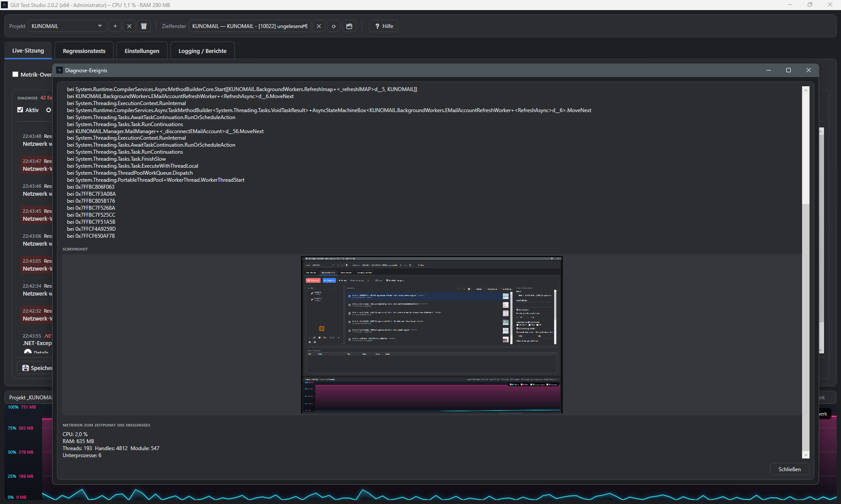Click the X icon next to project dropdown
This screenshot has height=504, width=841.
tap(129, 26)
